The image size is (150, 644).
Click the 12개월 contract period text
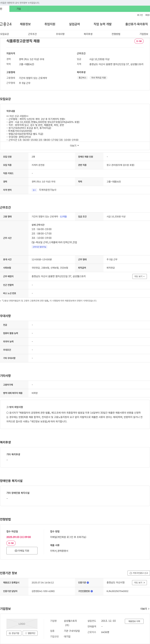point(63,216)
